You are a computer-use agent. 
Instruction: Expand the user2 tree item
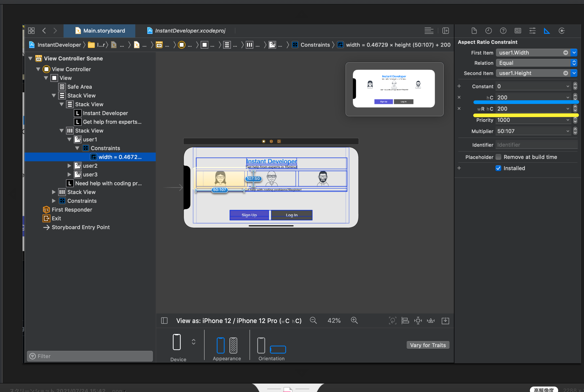(x=69, y=165)
